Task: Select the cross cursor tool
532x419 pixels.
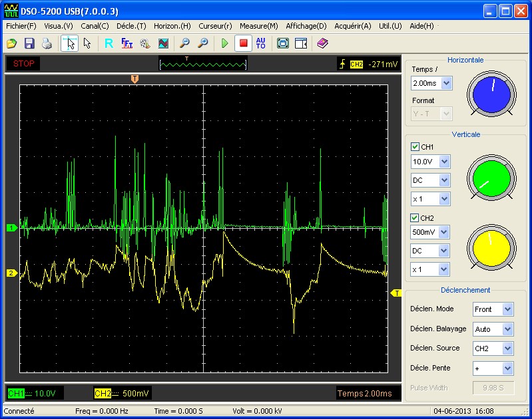Action: (x=69, y=43)
